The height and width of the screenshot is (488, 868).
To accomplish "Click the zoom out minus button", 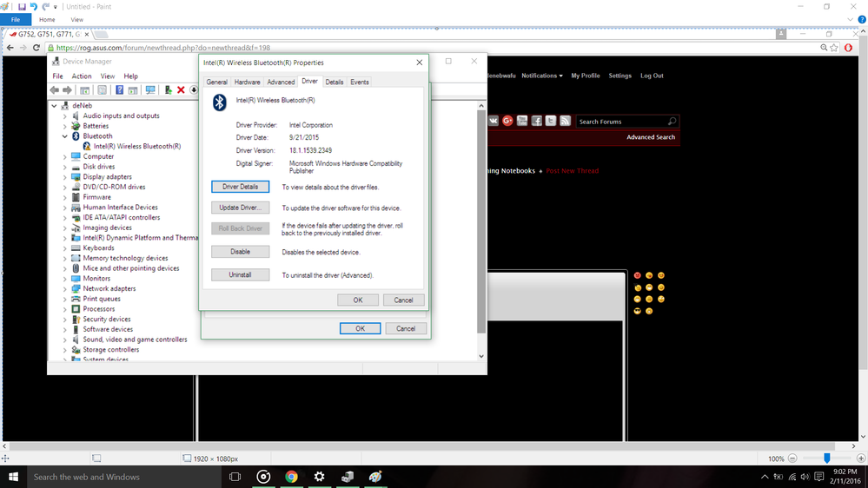I will pyautogui.click(x=792, y=458).
